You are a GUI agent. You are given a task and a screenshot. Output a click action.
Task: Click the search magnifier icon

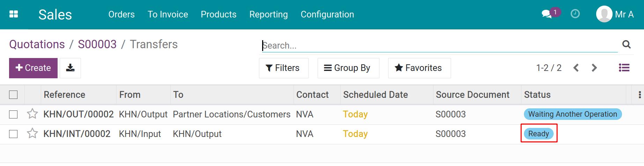tap(627, 45)
